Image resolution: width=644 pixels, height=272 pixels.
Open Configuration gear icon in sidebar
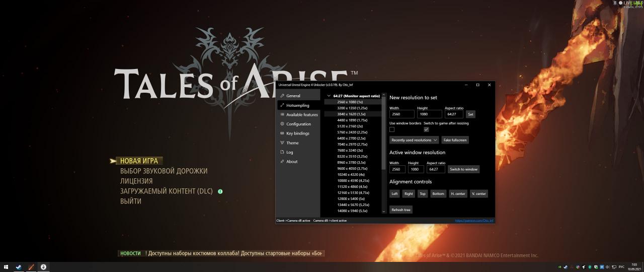[282, 124]
